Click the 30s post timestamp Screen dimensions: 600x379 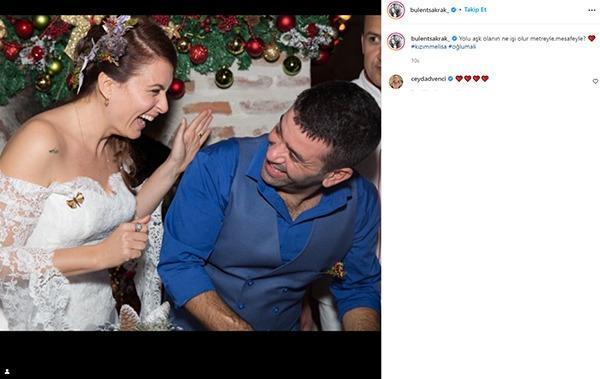[415, 61]
